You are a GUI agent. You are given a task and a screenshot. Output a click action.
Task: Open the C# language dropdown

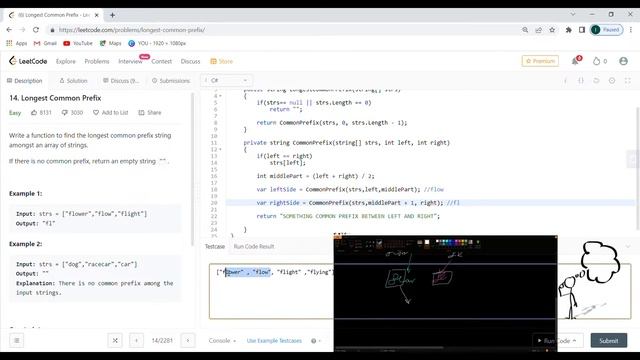coord(227,80)
